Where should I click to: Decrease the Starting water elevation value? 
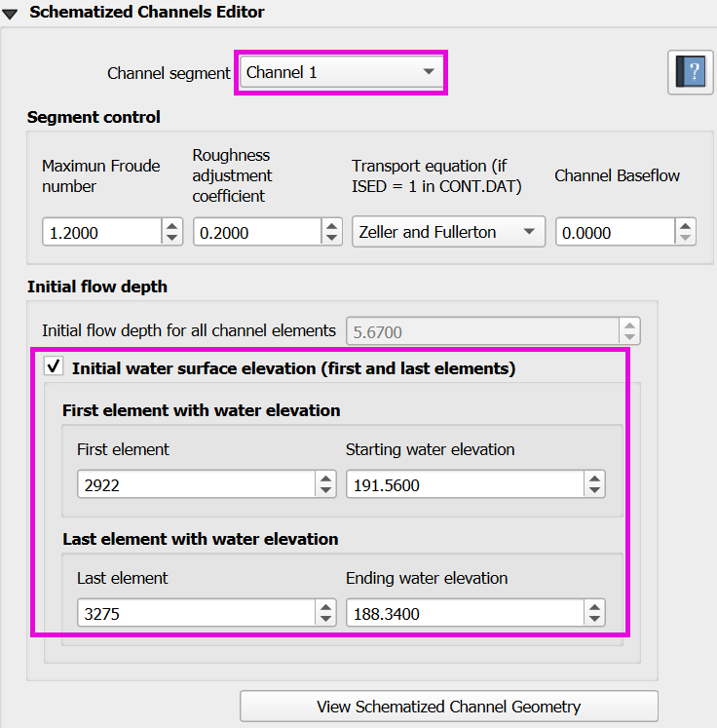[x=593, y=490]
